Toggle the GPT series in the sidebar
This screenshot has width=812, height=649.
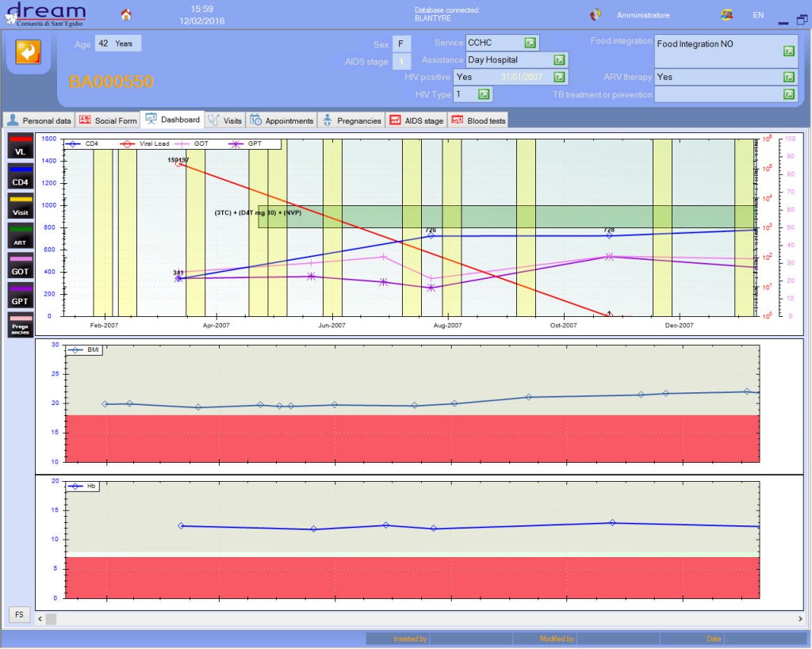[19, 295]
